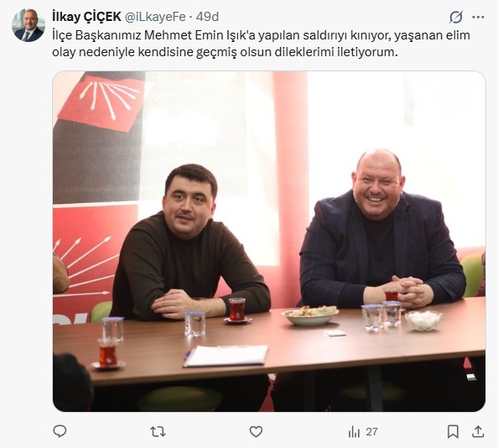The height and width of the screenshot is (448, 498).
Task: Open the attached meeting photo
Action: tap(269, 241)
